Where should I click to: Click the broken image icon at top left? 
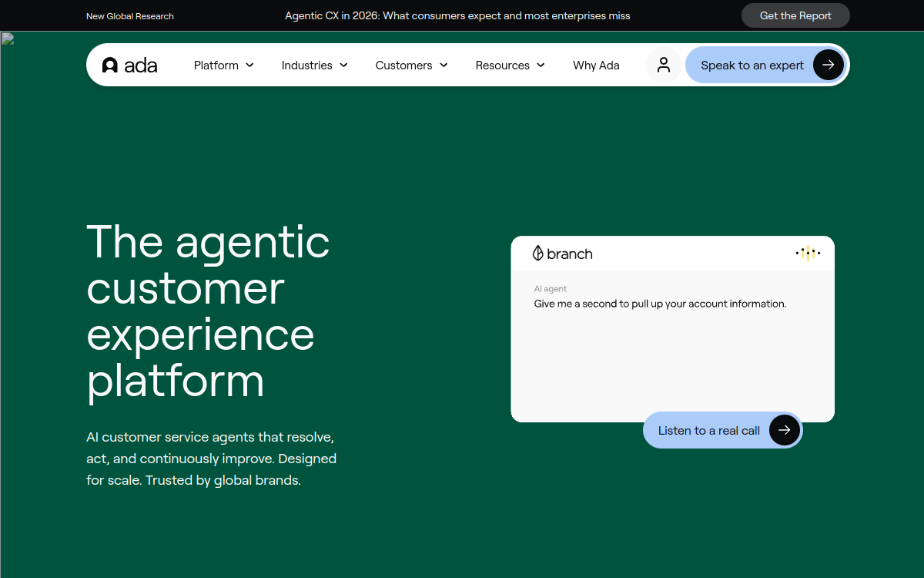(x=8, y=39)
